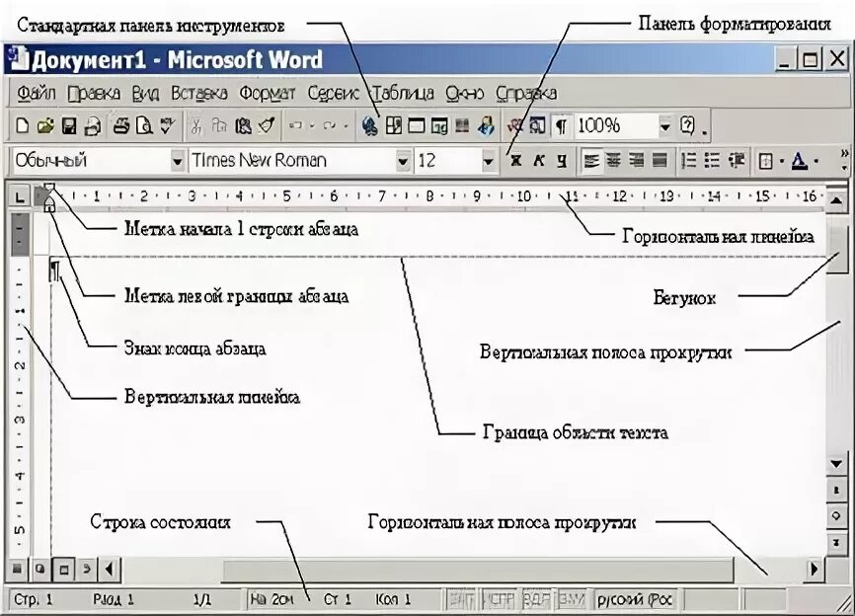855x616 pixels.
Task: Set text columns using Columns icon
Action: pyautogui.click(x=462, y=126)
